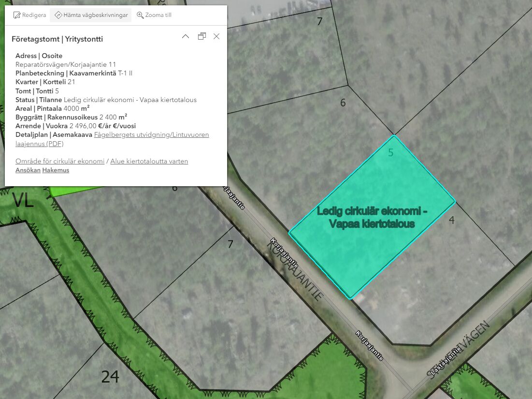Click the Hakemus application link
The image size is (532, 399).
[x=56, y=170]
